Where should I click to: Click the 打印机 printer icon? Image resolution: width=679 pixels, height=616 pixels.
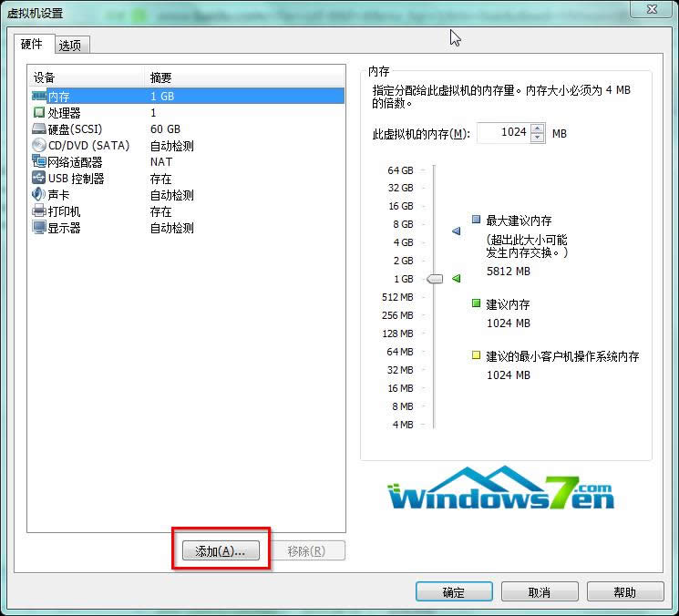(39, 210)
